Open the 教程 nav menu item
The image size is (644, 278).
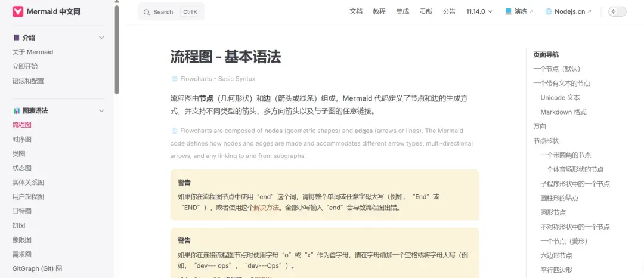(x=379, y=11)
